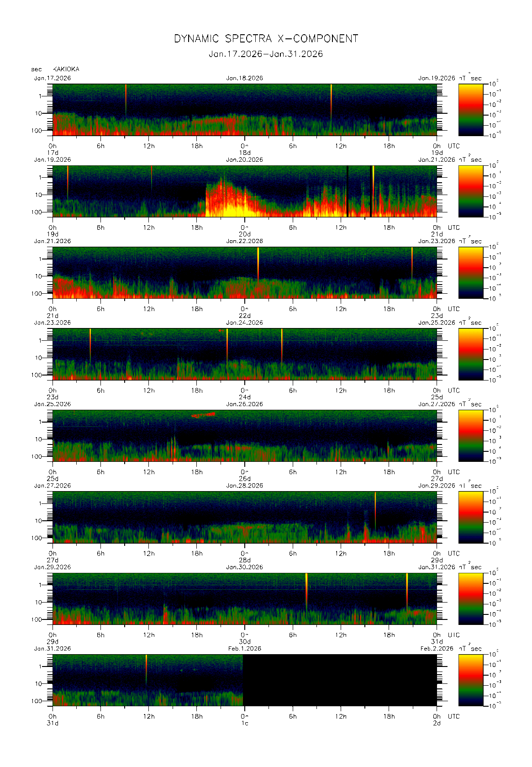
Task: Click the single vertical spike in sixth spectrogram
Action: point(375,507)
